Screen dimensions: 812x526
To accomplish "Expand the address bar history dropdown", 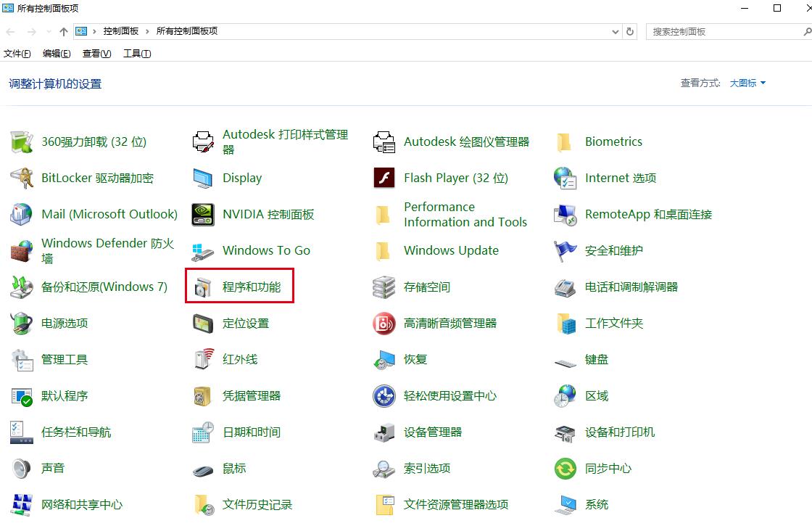I will click(616, 32).
